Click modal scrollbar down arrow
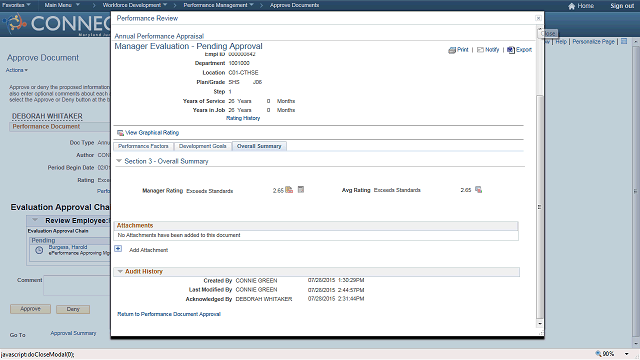The image size is (640, 360). pyautogui.click(x=540, y=324)
